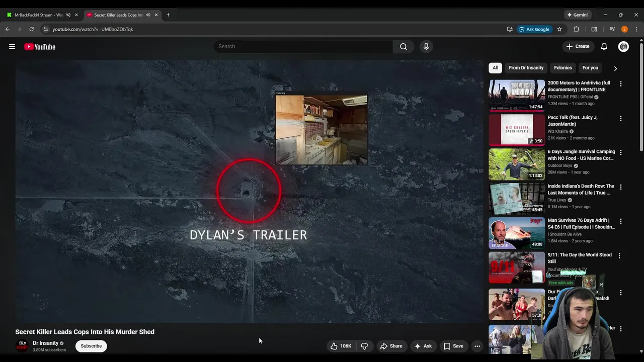Open Gemini button in title bar
The image size is (644, 362).
coord(577,15)
